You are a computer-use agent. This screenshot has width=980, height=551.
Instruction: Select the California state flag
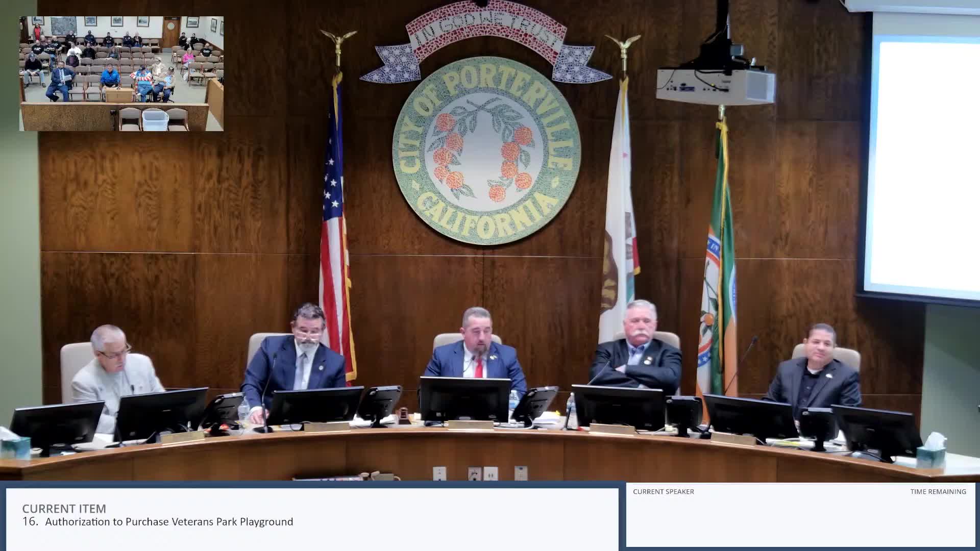point(620,230)
